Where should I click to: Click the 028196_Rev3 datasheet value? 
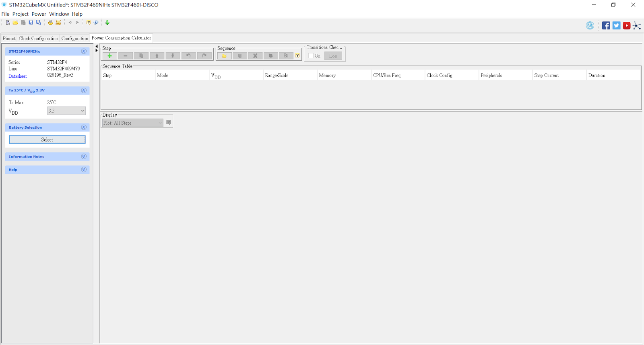coord(60,75)
